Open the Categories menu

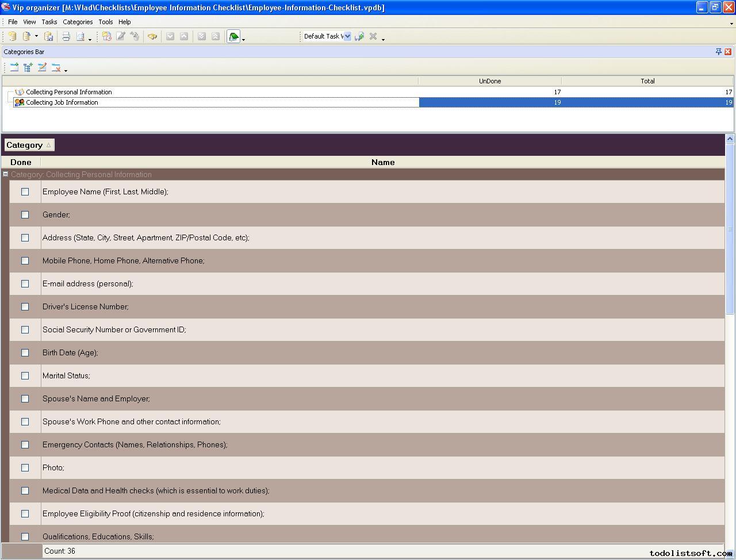tap(78, 22)
